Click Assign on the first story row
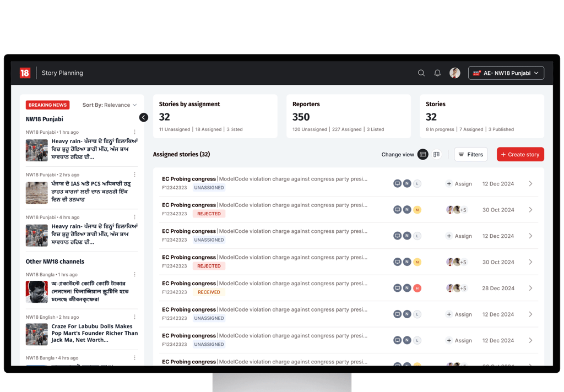Screen dimensions: 564x392 (x=459, y=183)
